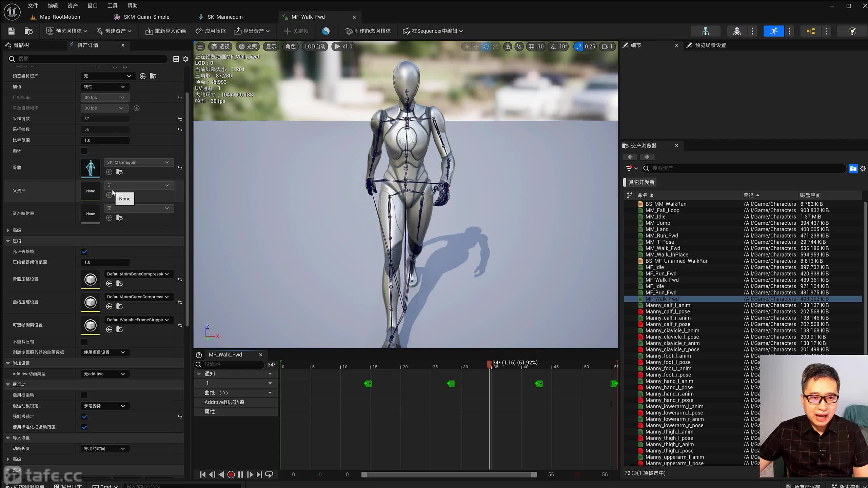
Task: Expand the 高级 section above 压缩
Action: point(8,230)
